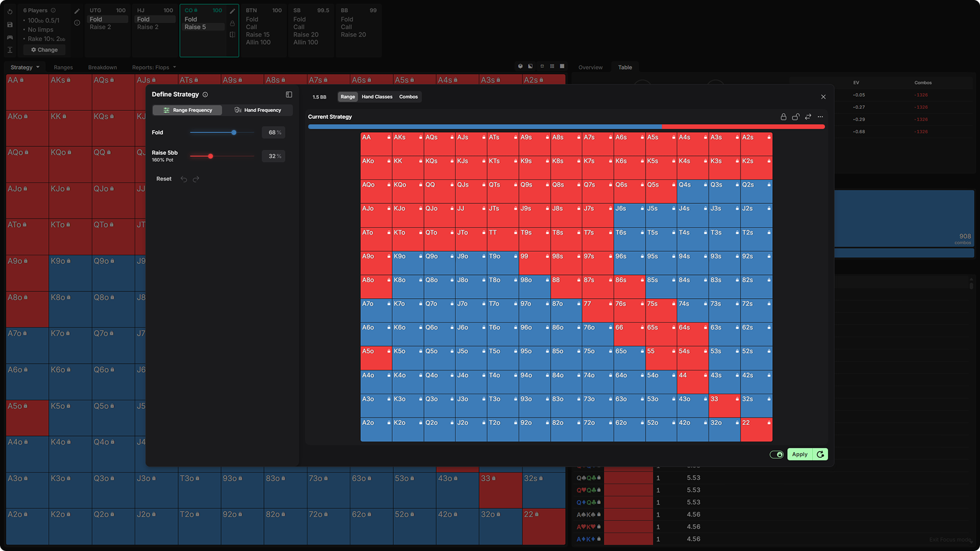
Task: Click the CO pencil edit icon
Action: coord(232,11)
